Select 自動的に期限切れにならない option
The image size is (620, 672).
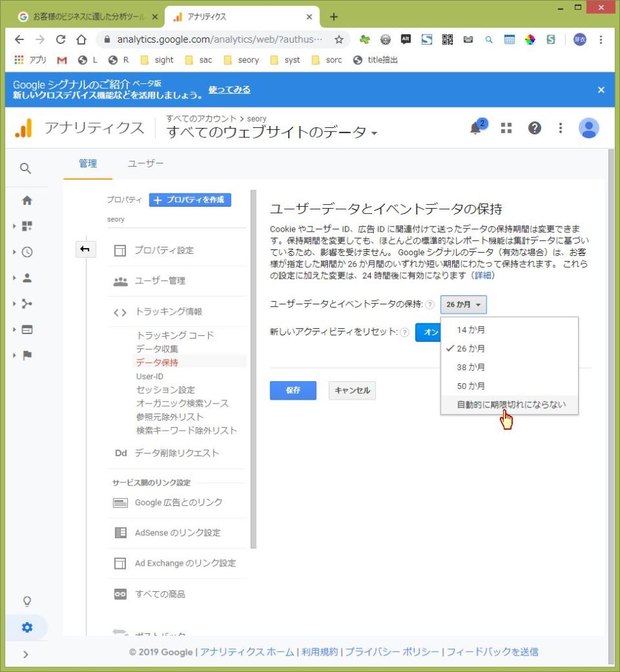click(510, 404)
